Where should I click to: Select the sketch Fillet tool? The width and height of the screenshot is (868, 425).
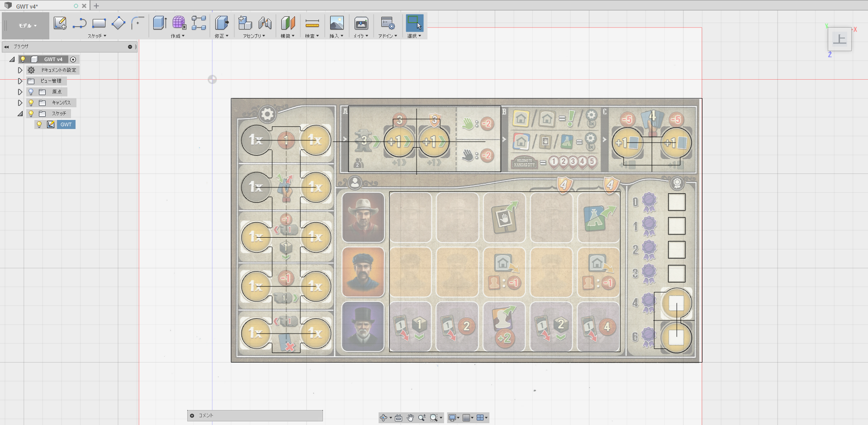click(138, 23)
